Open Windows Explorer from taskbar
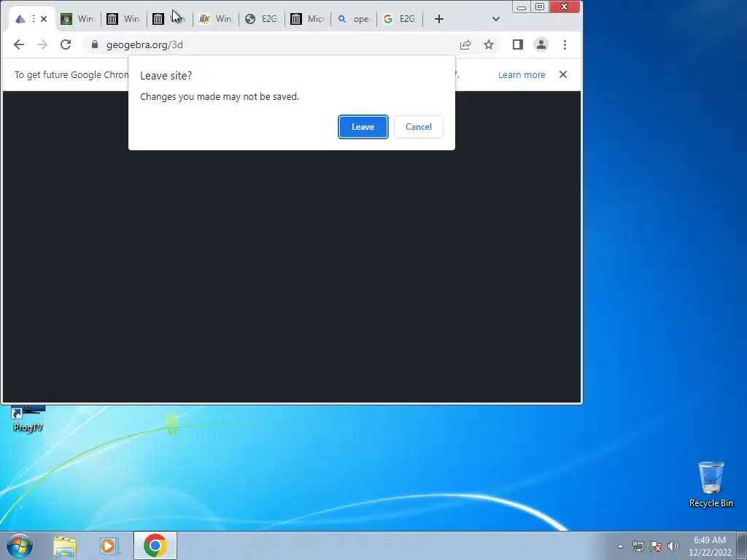The width and height of the screenshot is (747, 560). (65, 545)
